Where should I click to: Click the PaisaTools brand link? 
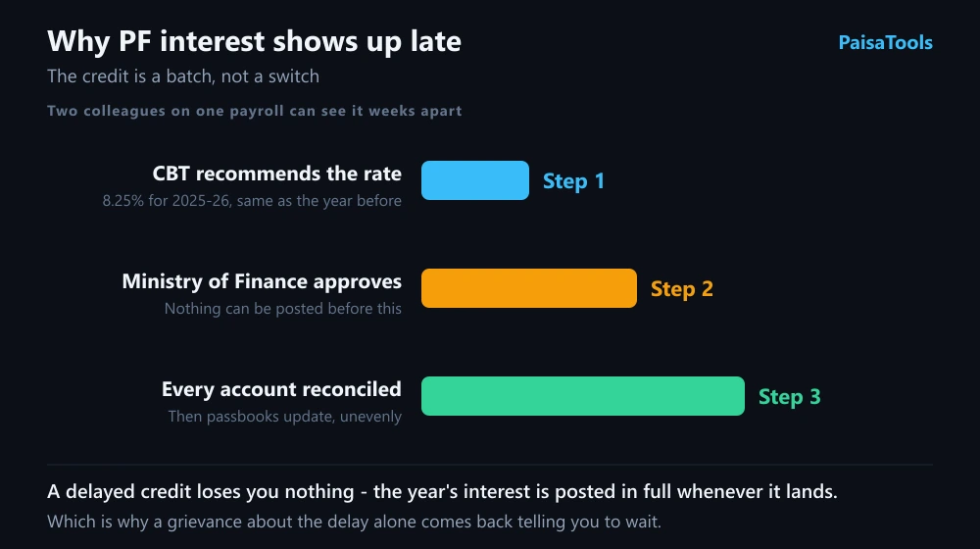[885, 42]
